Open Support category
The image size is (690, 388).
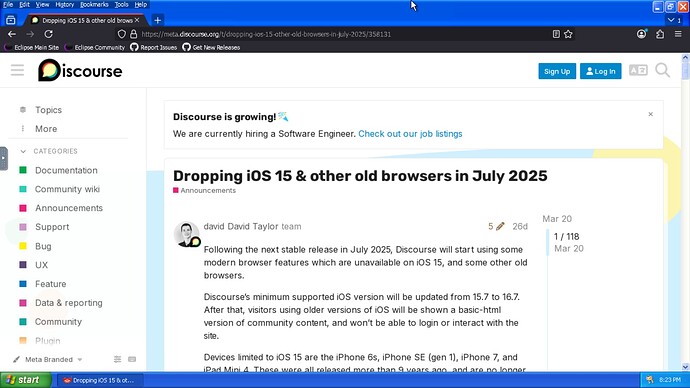(52, 227)
